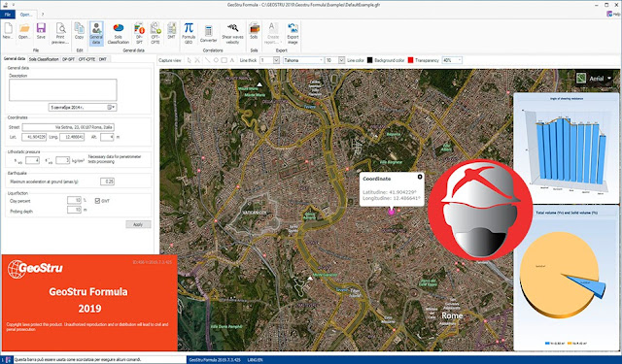This screenshot has width=622, height=364.
Task: Select the rectangle drawing tool in the capture toolbar
Action: [224, 60]
